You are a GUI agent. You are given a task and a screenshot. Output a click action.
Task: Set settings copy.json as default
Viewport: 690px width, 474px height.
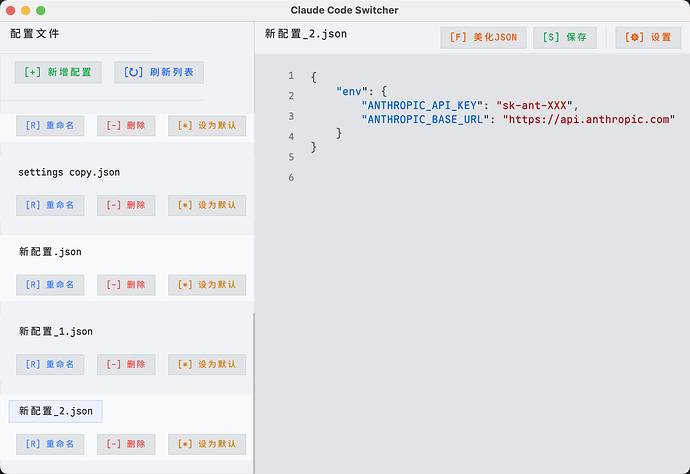click(x=207, y=205)
